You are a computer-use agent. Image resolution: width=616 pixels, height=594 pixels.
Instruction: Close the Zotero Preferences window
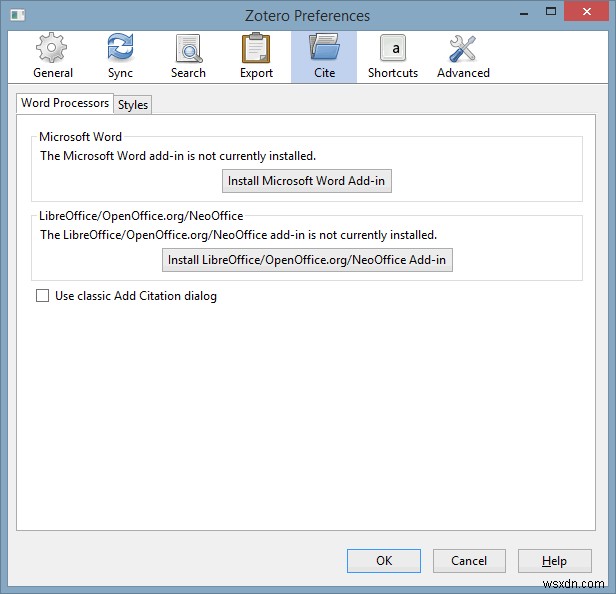click(587, 12)
